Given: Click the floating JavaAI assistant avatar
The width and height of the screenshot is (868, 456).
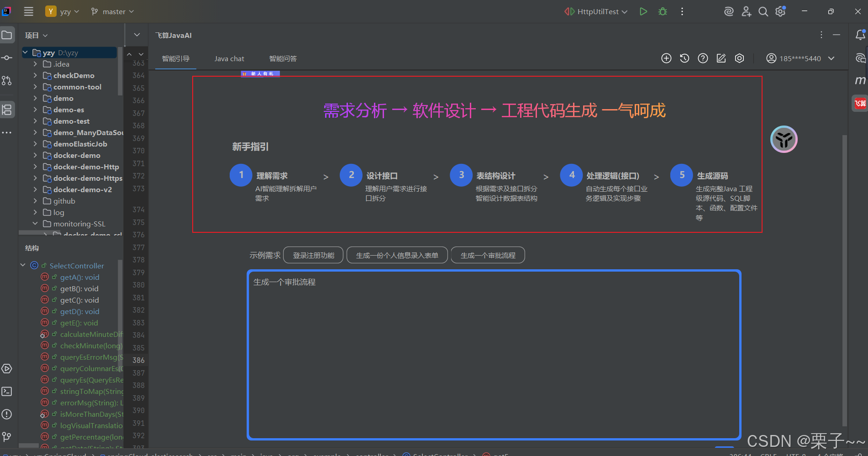Looking at the screenshot, I should (x=784, y=139).
